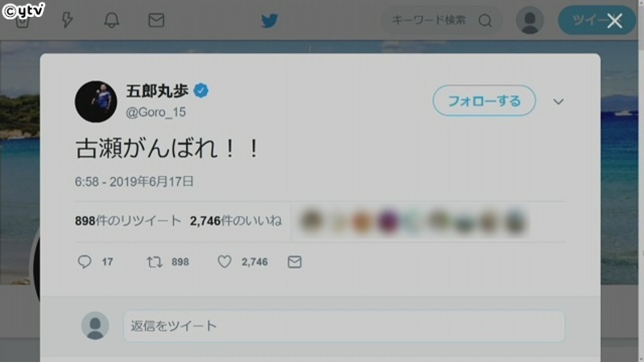This screenshot has width=644, height=362.
Task: Click the キーワード検索 search box
Action: click(x=429, y=20)
